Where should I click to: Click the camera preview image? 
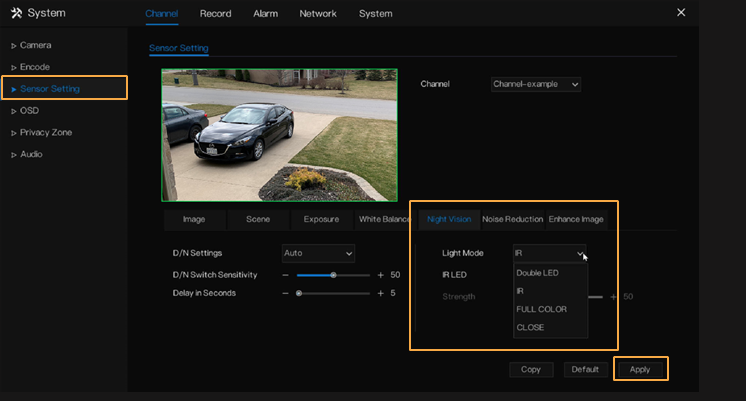(x=279, y=135)
